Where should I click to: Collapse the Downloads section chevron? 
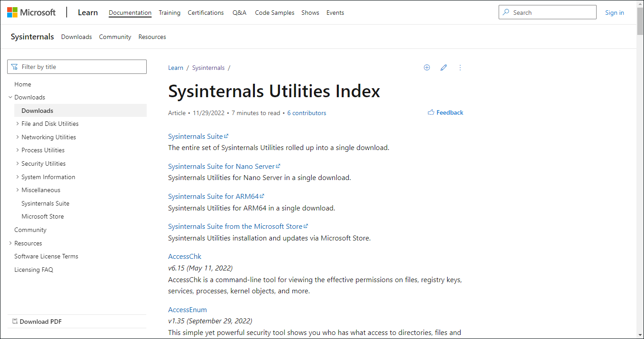[x=10, y=97]
